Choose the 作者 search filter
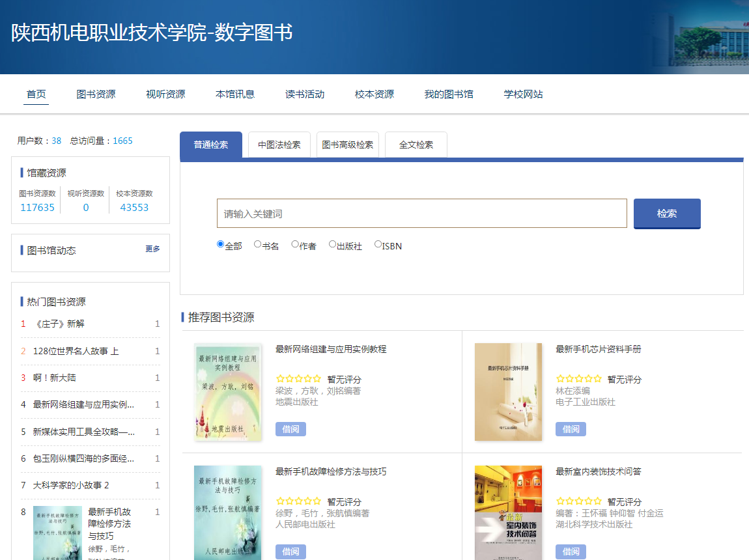The height and width of the screenshot is (560, 749). pos(295,244)
